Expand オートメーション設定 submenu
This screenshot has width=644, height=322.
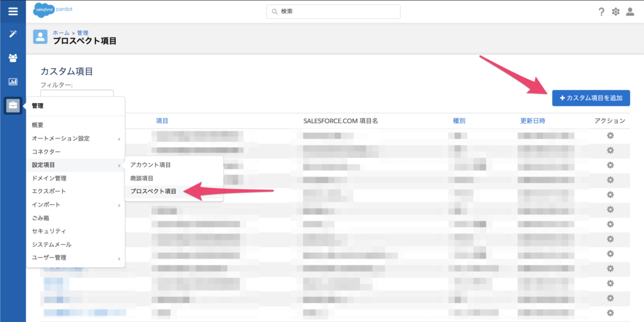tap(75, 139)
